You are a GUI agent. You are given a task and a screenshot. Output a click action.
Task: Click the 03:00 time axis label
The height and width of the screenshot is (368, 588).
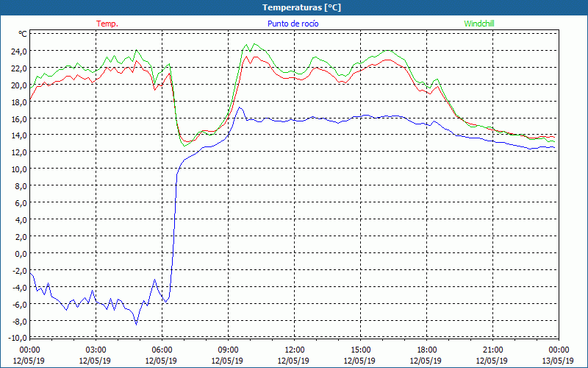coord(96,350)
